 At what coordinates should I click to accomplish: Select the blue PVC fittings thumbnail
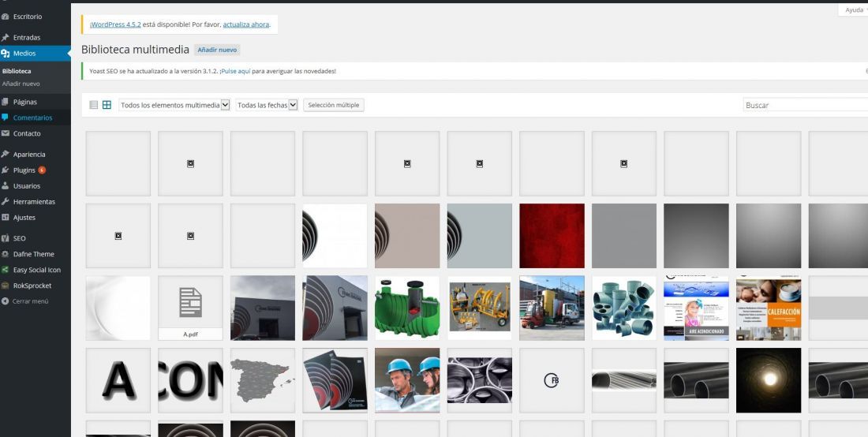624,308
